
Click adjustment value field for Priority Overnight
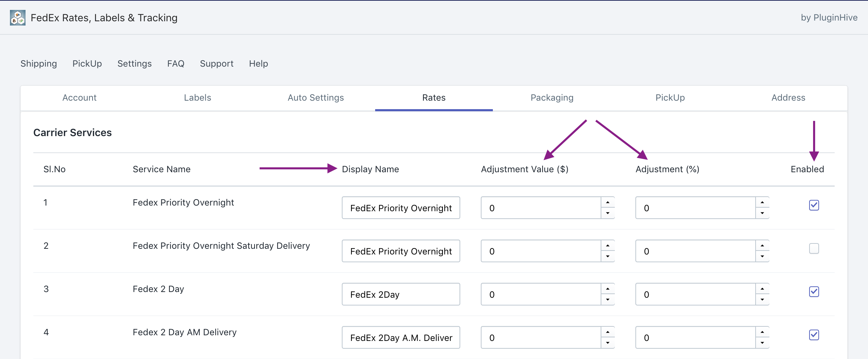[x=541, y=208]
